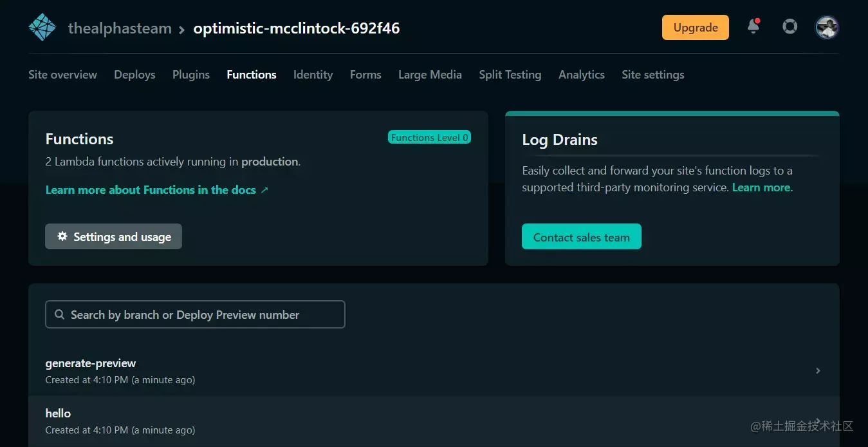The image size is (868, 447).
Task: Click the Log Drains heading
Action: point(560,140)
